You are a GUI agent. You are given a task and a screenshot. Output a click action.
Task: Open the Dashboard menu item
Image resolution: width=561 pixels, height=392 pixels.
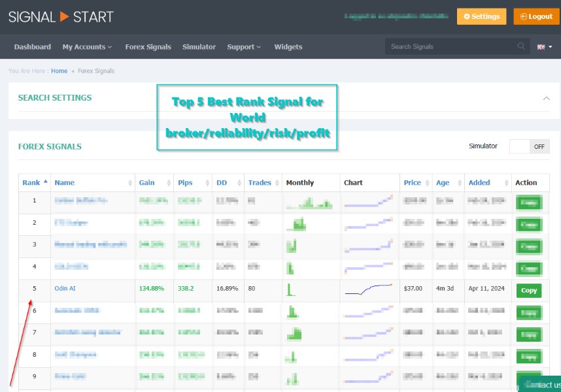(32, 47)
